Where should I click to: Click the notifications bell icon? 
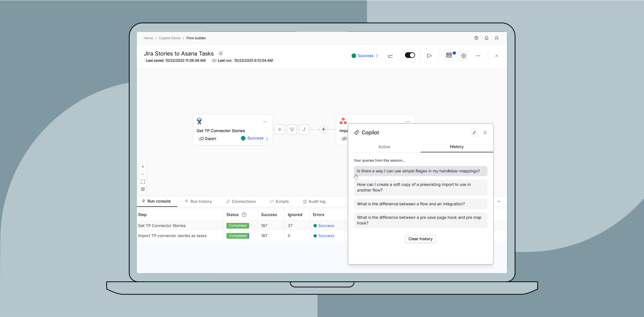(486, 38)
